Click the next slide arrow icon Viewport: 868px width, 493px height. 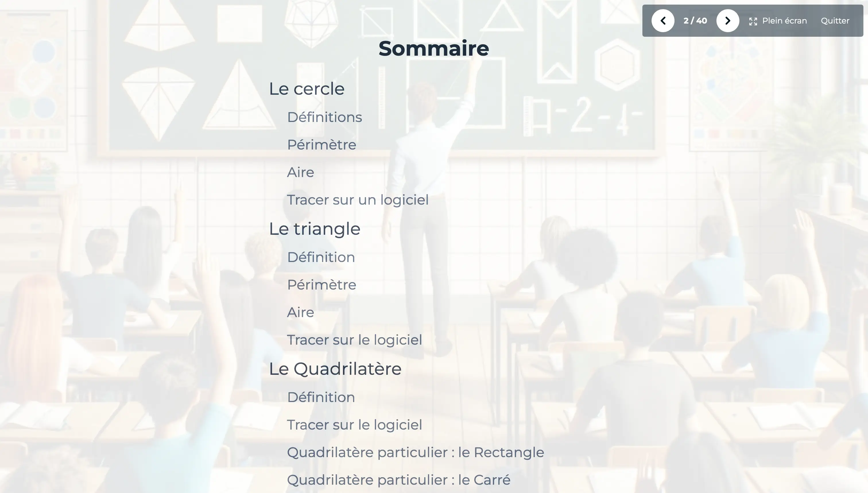727,20
